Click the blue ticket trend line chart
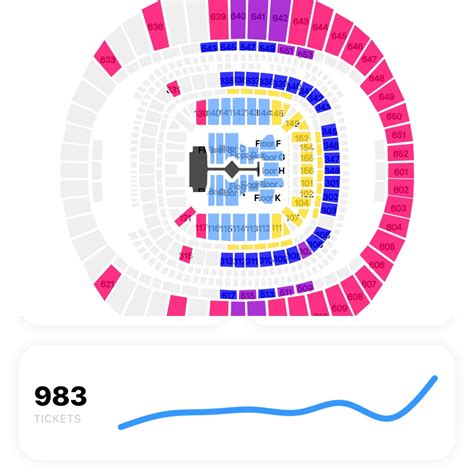Viewport: 474px width, 474px height. (278, 402)
